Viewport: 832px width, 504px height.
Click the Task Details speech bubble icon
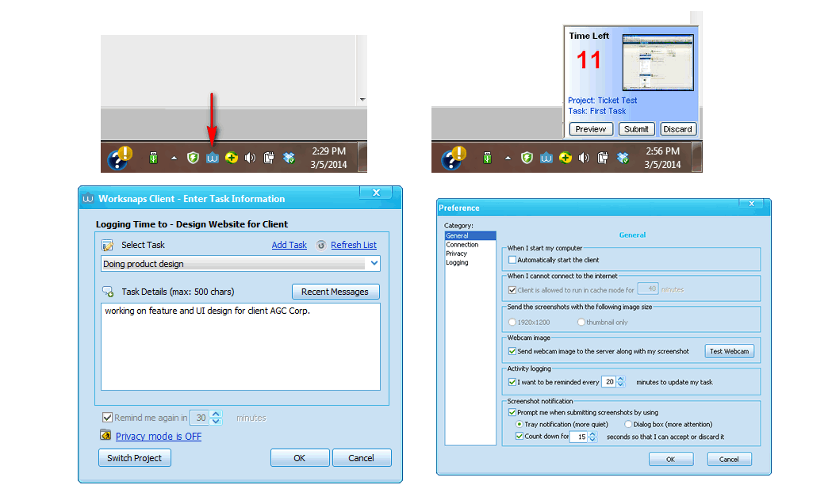(108, 292)
